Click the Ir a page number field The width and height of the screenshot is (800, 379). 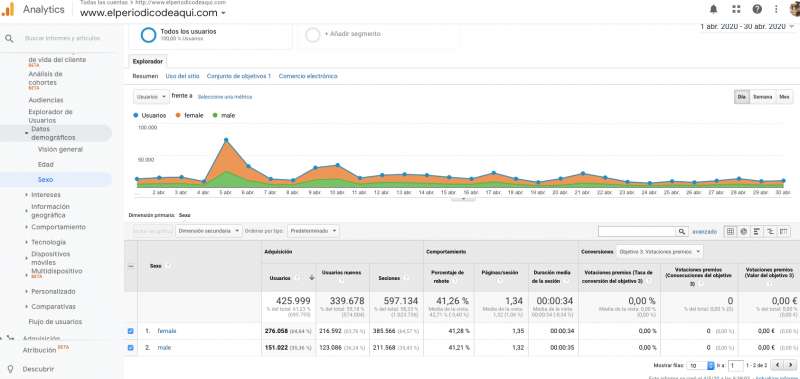coord(735,365)
